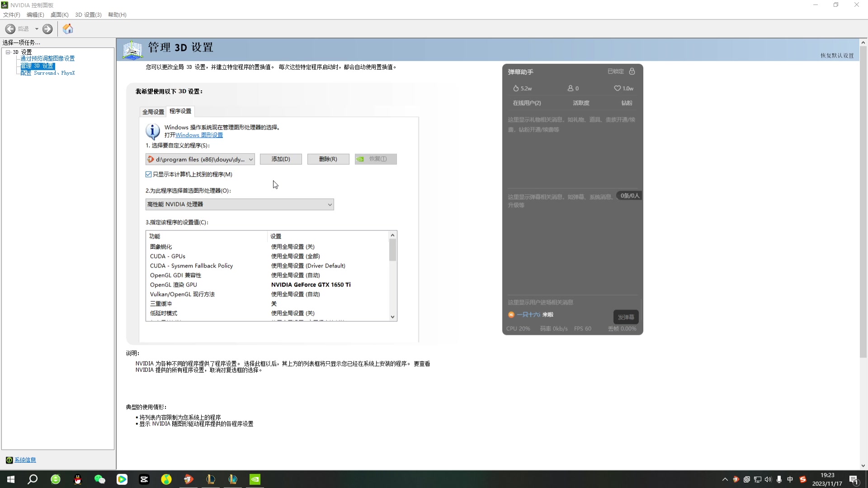The width and height of the screenshot is (868, 488).
Task: Open the home icon in the toolbar
Action: point(68,29)
